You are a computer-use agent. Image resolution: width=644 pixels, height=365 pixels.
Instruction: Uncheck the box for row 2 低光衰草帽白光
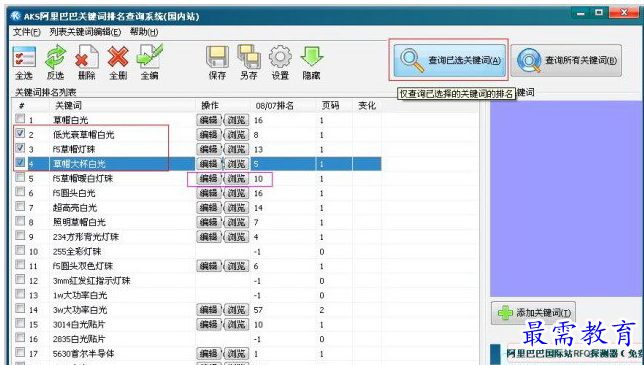pos(20,133)
